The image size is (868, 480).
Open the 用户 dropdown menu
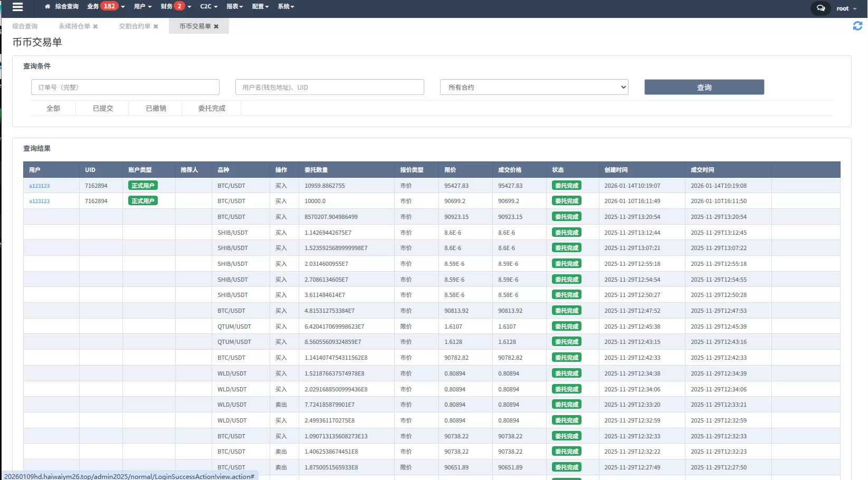pos(142,7)
